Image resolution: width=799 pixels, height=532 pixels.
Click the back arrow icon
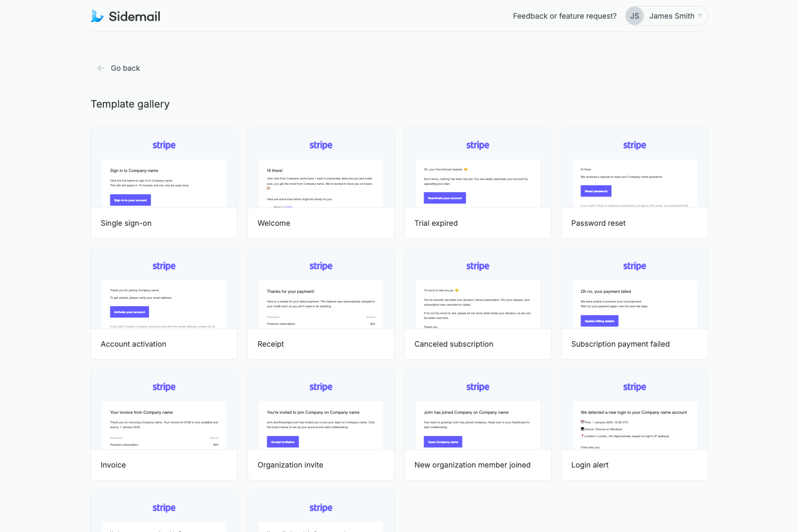coord(101,68)
